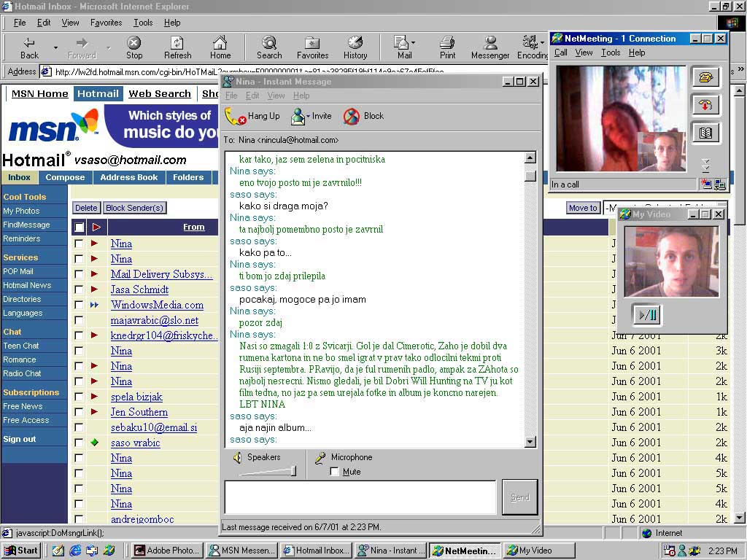This screenshot has width=747, height=560.
Task: Block Nina in the Instant Message window
Action: click(x=363, y=116)
